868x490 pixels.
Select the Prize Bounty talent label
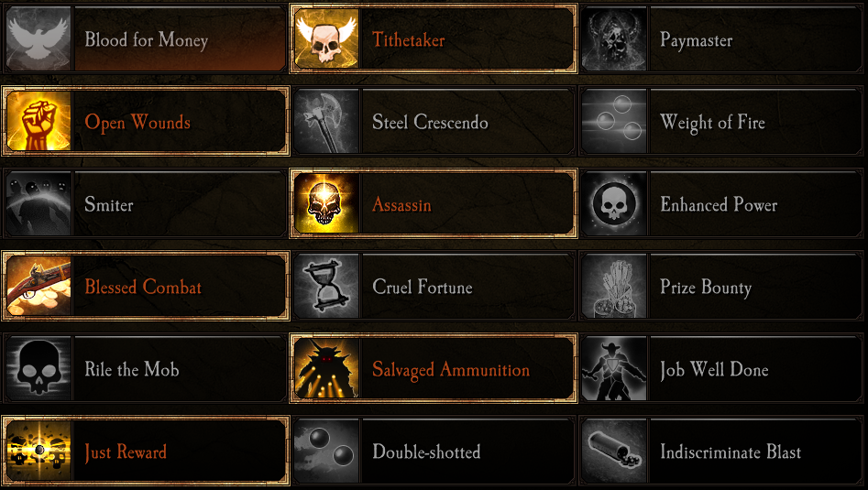pyautogui.click(x=706, y=288)
